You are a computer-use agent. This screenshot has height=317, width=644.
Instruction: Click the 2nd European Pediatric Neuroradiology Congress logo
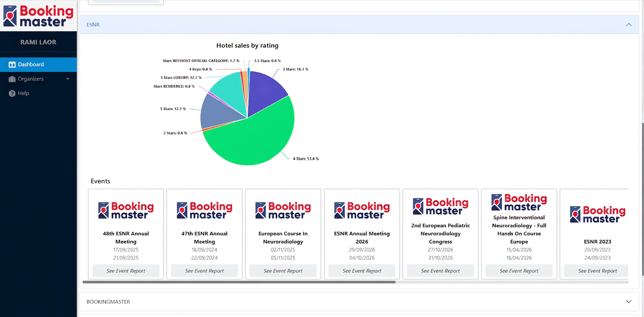tap(440, 206)
